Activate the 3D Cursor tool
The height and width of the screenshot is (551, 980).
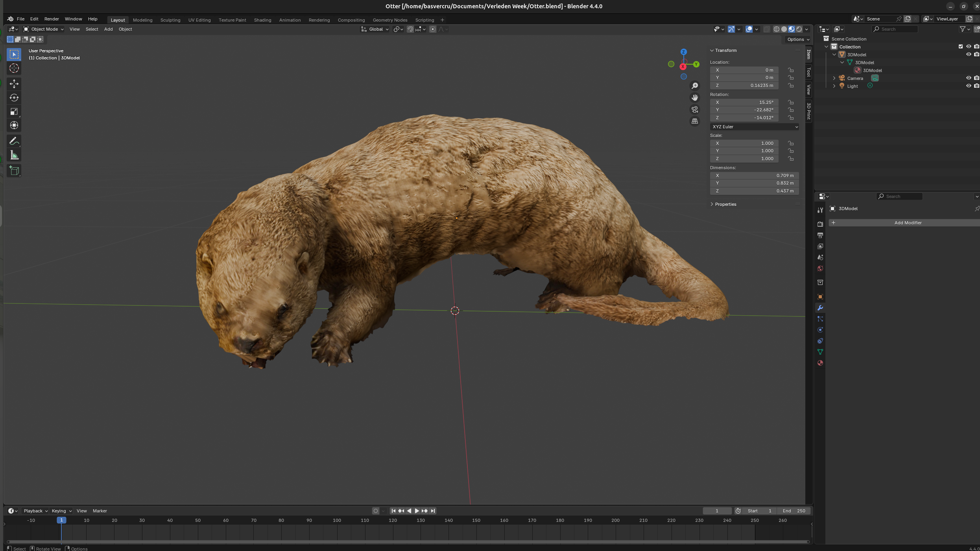(14, 68)
